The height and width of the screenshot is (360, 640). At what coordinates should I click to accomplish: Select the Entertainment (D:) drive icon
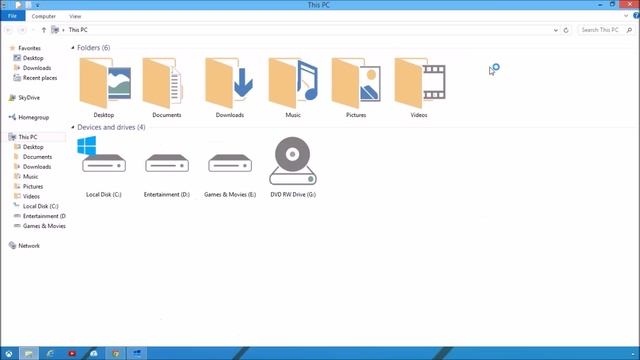tap(167, 163)
